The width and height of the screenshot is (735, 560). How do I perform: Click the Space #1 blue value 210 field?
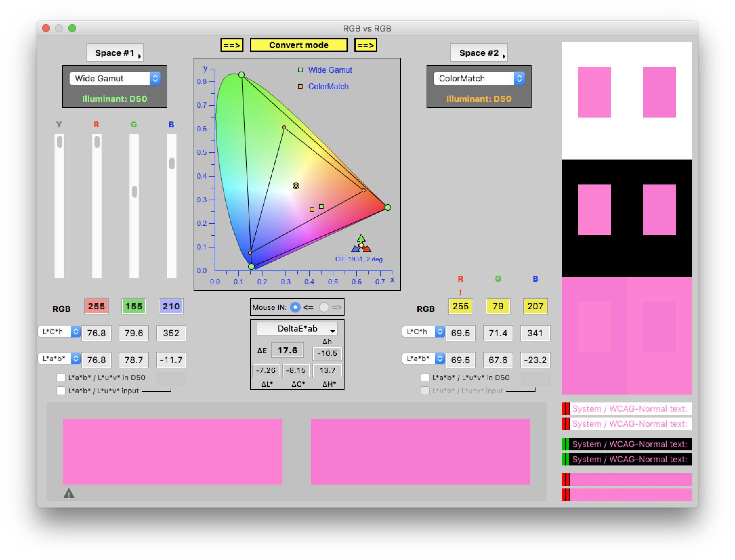tap(171, 306)
